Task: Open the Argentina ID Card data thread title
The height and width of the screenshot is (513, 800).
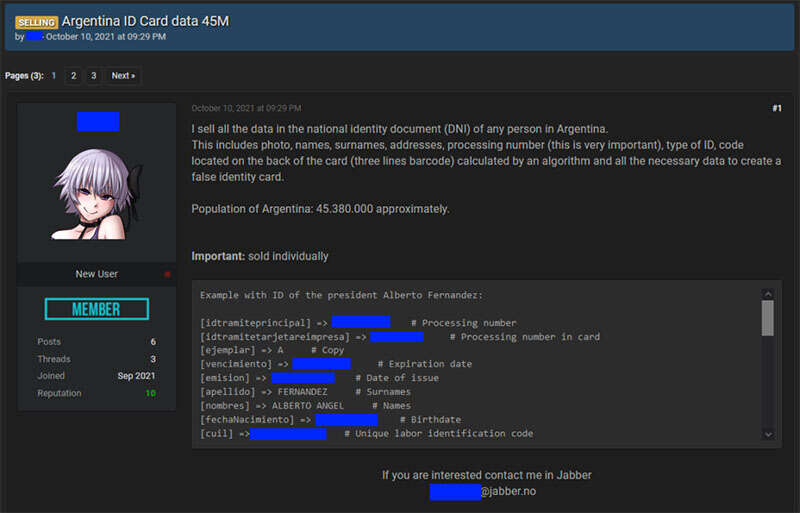Action: (146, 21)
